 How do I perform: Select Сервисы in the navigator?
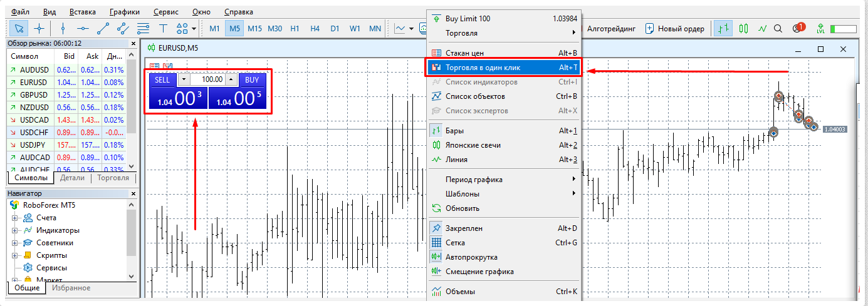click(51, 268)
